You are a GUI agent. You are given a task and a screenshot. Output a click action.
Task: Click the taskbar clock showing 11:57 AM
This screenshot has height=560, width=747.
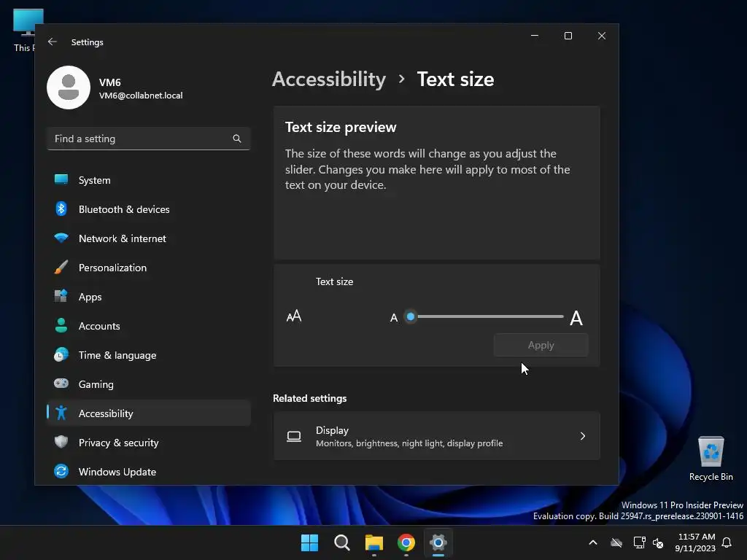tap(695, 542)
